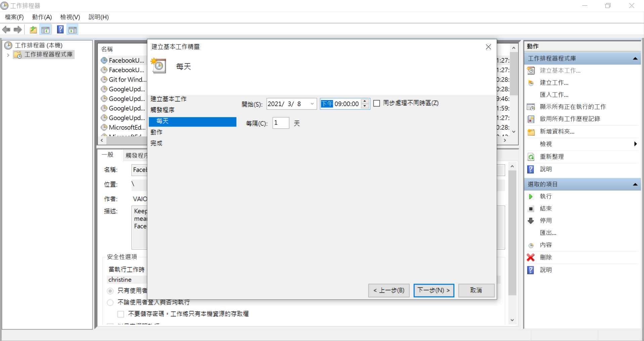This screenshot has height=341, width=644.
Task: Increase start time with up spinner arrow
Action: coord(365,101)
